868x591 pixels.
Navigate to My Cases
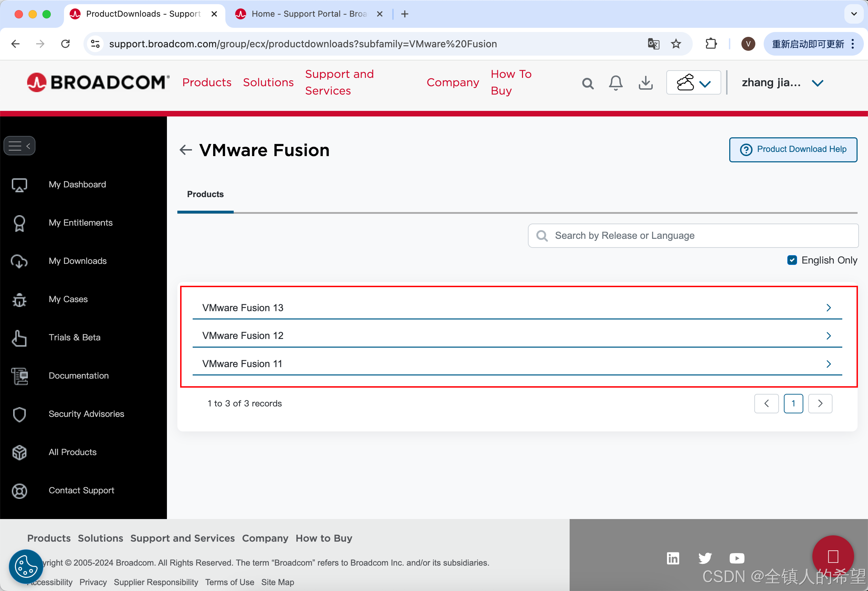click(69, 299)
